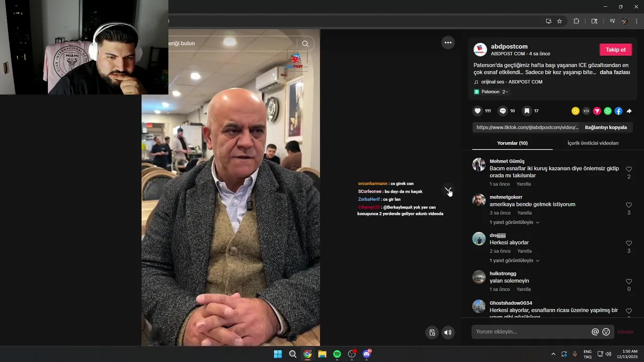Open OBS Studio from the taskbar

point(352,354)
